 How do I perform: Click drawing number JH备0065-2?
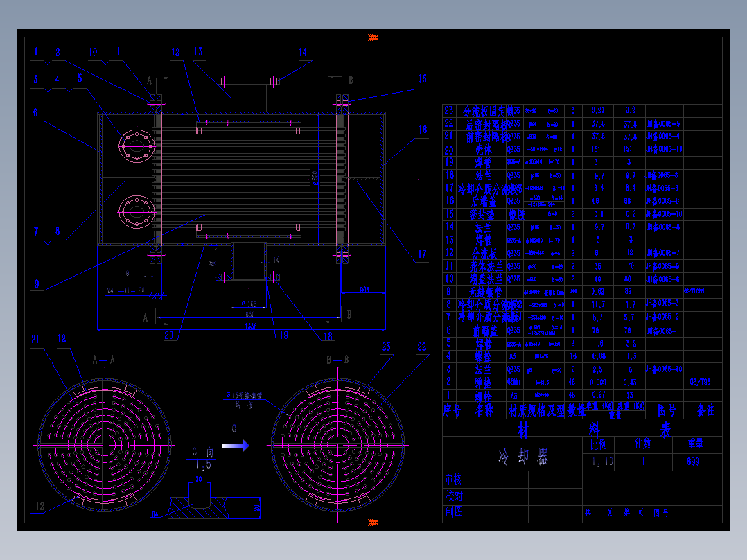[662, 317]
